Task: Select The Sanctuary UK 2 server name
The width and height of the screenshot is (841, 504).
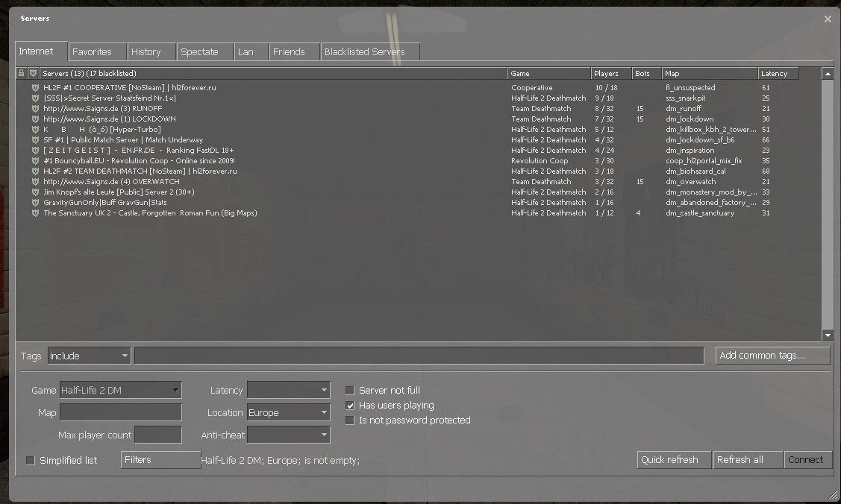Action: [150, 213]
